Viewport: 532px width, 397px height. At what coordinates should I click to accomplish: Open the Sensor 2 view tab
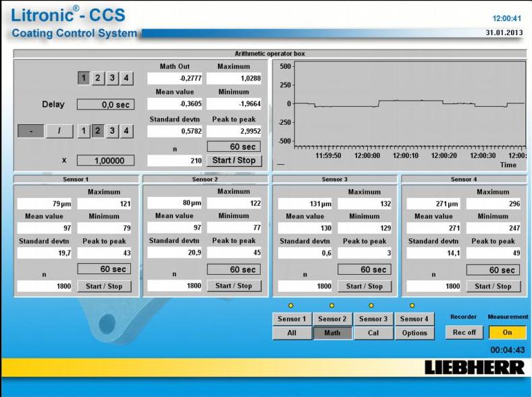point(332,319)
